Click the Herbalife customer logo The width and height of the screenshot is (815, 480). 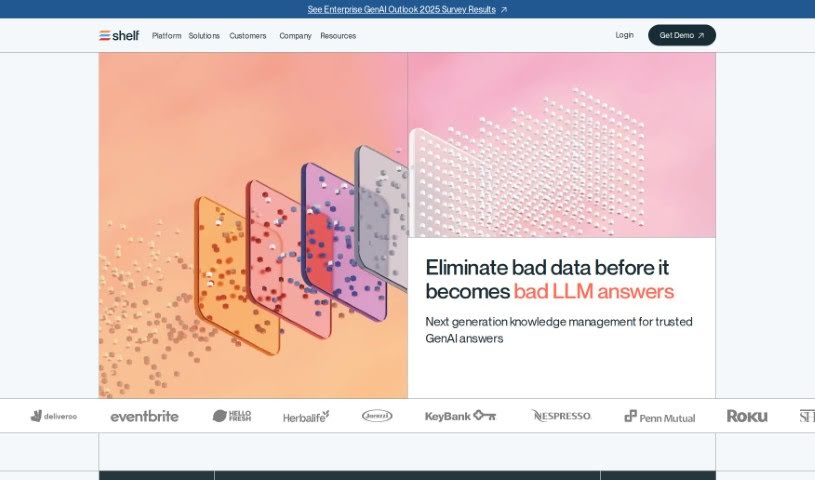click(306, 417)
